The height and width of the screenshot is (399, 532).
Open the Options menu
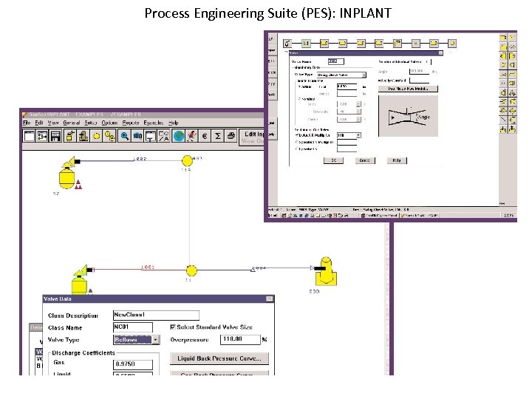coord(109,123)
